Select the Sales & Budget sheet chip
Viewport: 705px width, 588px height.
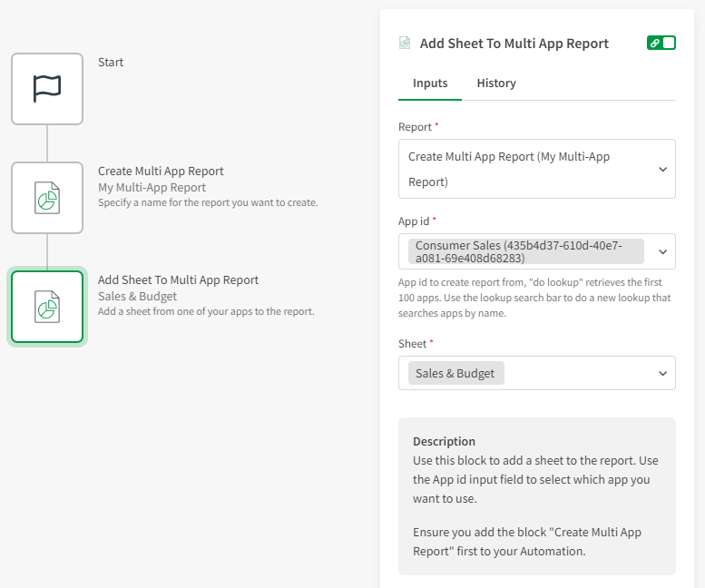tap(455, 373)
